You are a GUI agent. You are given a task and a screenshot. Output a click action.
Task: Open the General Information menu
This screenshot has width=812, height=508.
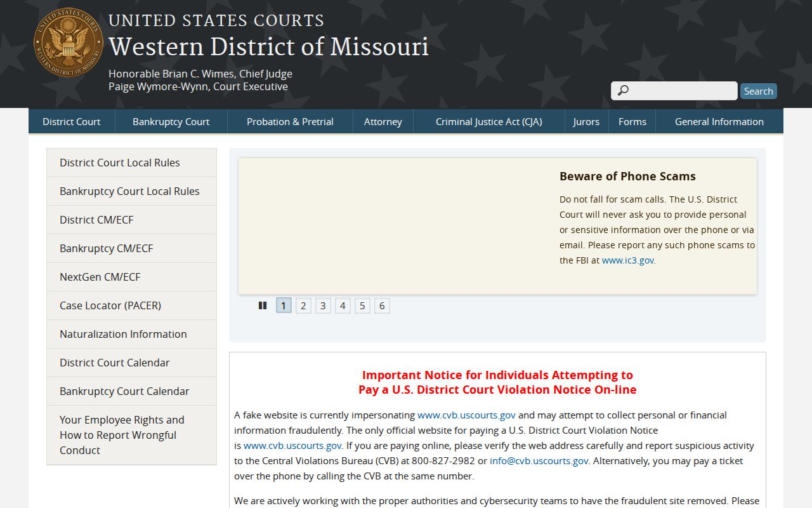pos(719,121)
